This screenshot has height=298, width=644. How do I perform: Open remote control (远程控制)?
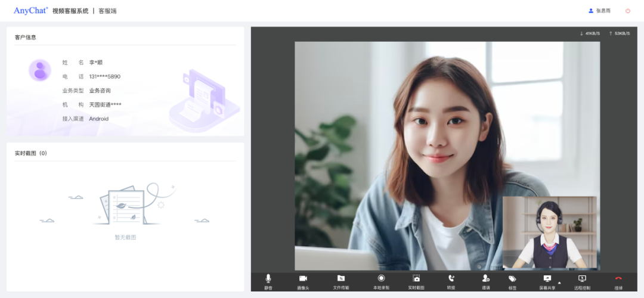[x=582, y=281]
